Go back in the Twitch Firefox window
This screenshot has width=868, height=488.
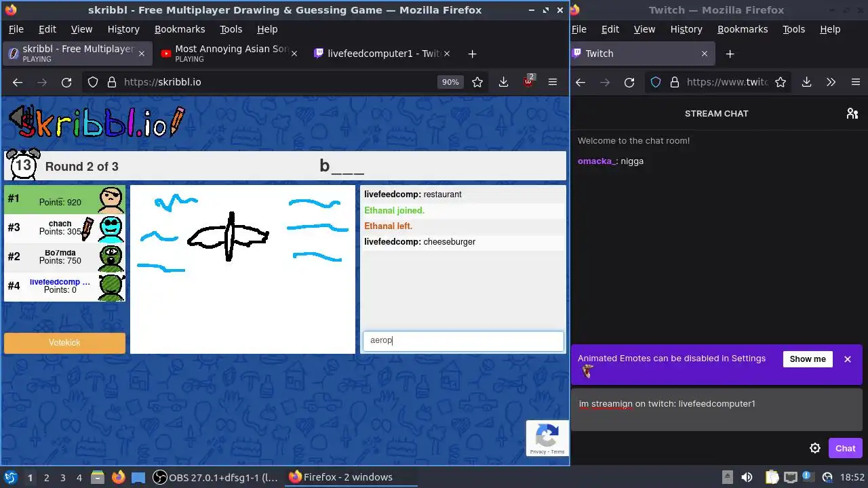click(580, 82)
